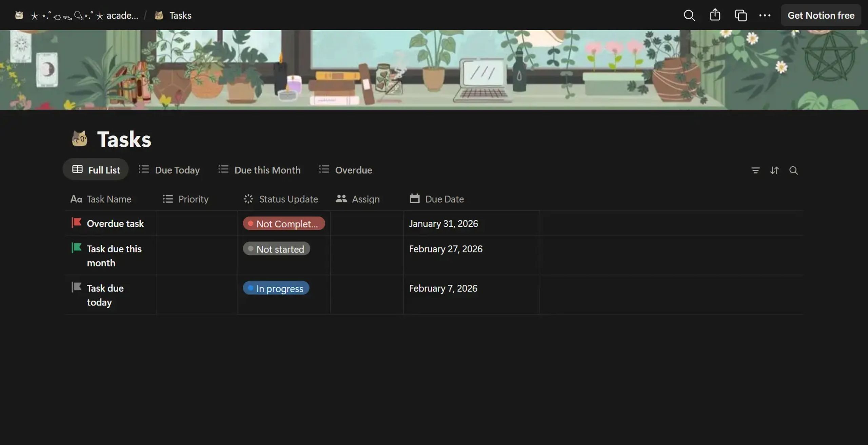Open the Overdue task page

coord(115,223)
